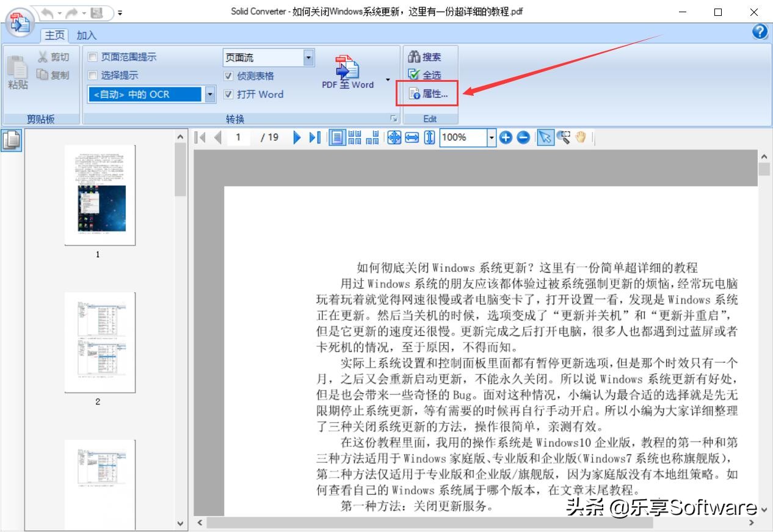Image resolution: width=773 pixels, height=532 pixels.
Task: Go to the last page
Action: tap(314, 137)
